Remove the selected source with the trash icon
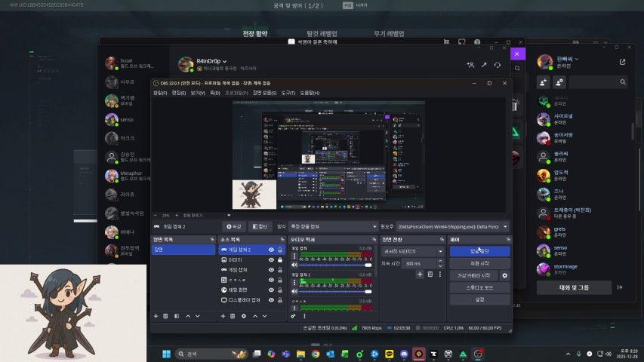The width and height of the screenshot is (644, 362). 233,316
